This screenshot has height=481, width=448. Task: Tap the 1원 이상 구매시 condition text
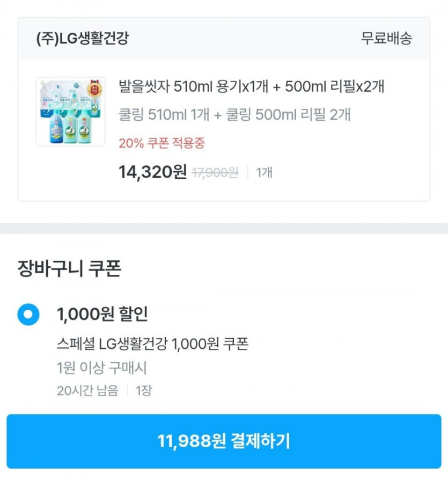pyautogui.click(x=102, y=368)
